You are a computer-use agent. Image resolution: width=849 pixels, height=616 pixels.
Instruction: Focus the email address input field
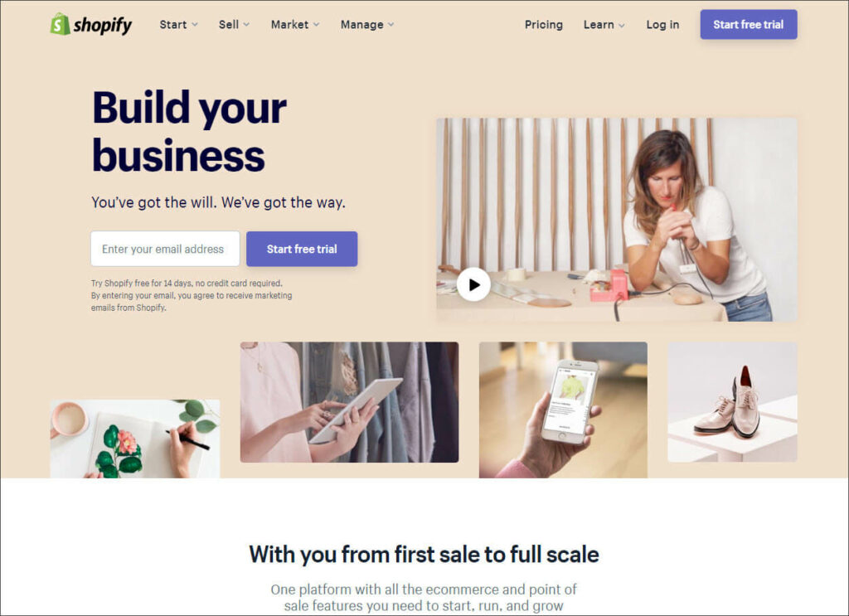point(165,249)
